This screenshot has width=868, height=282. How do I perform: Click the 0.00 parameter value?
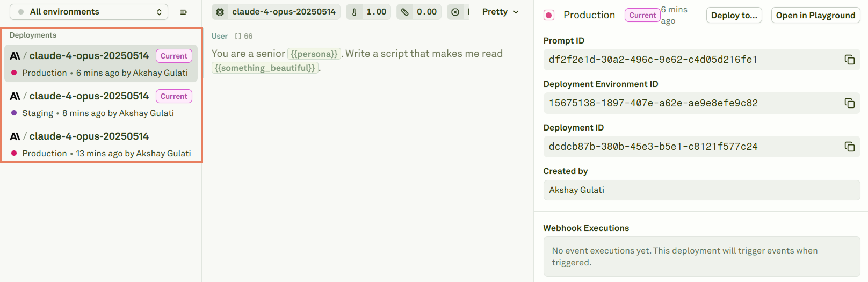[426, 12]
